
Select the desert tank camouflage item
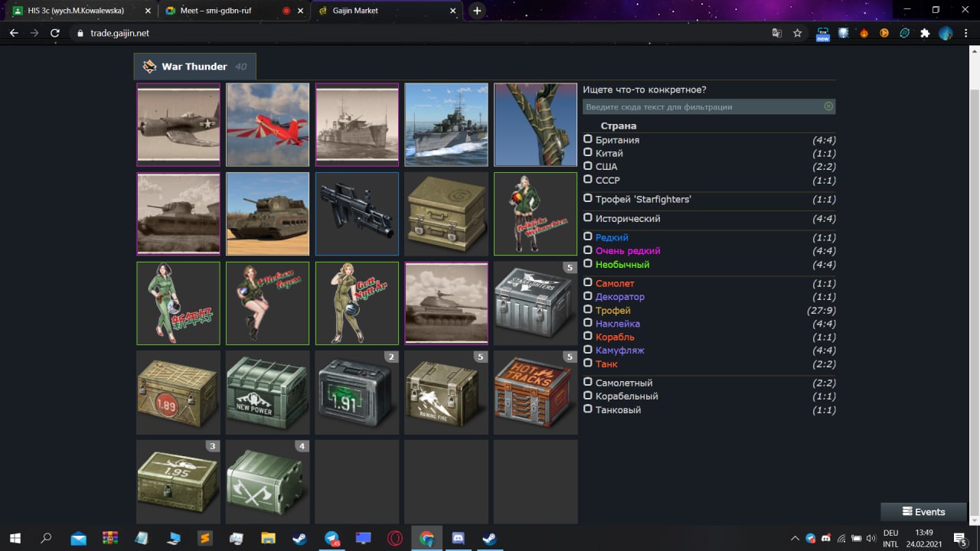pos(268,214)
